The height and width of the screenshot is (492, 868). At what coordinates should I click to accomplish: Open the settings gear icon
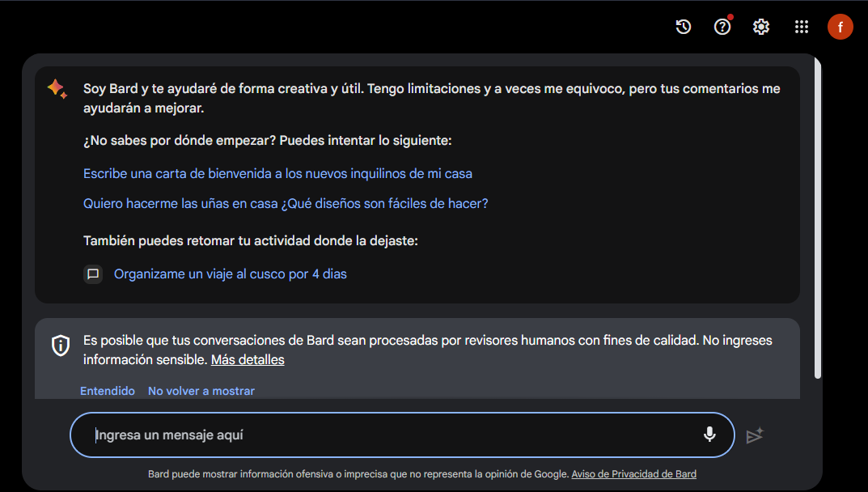click(761, 27)
